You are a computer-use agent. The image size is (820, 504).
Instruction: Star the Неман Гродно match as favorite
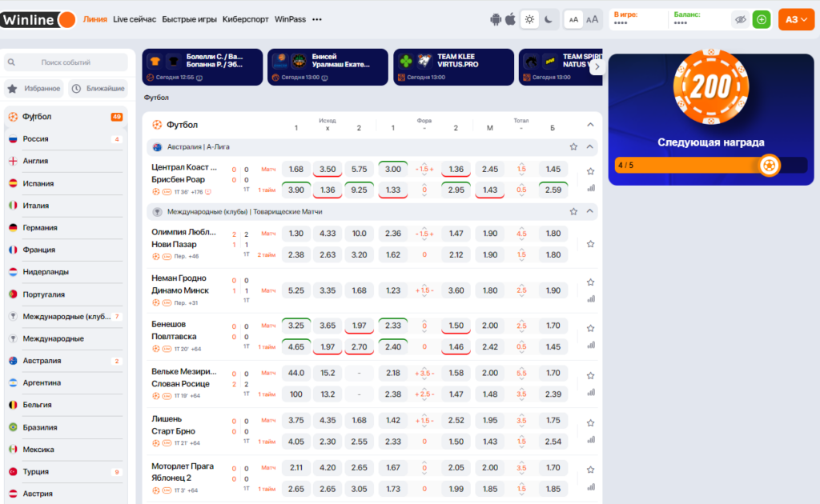(x=590, y=282)
